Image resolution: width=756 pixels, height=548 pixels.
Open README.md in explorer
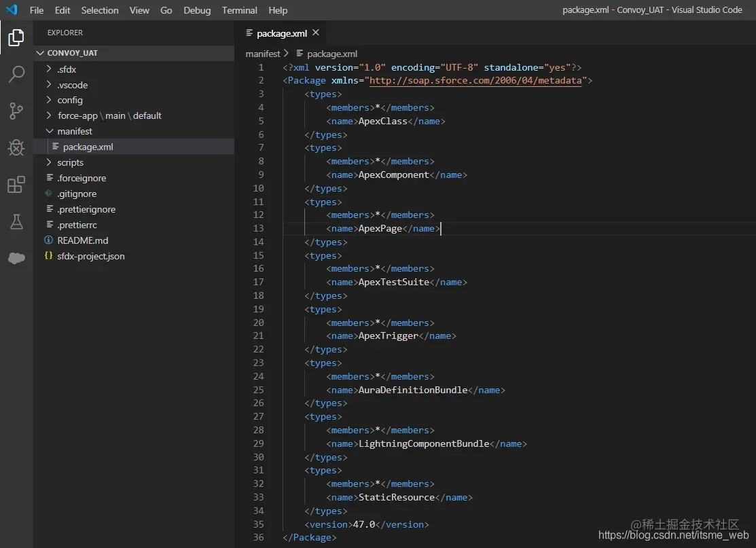pyautogui.click(x=82, y=240)
